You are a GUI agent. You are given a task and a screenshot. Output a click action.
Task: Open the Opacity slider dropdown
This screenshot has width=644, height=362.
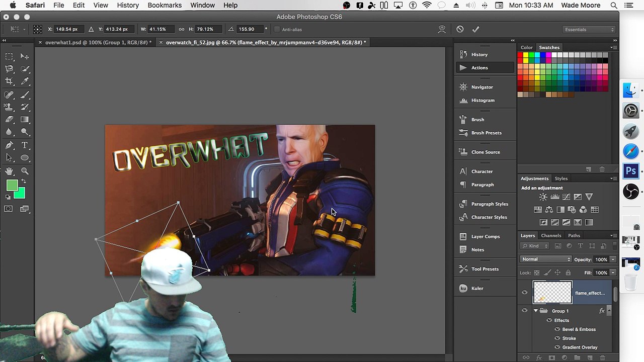[x=613, y=259]
